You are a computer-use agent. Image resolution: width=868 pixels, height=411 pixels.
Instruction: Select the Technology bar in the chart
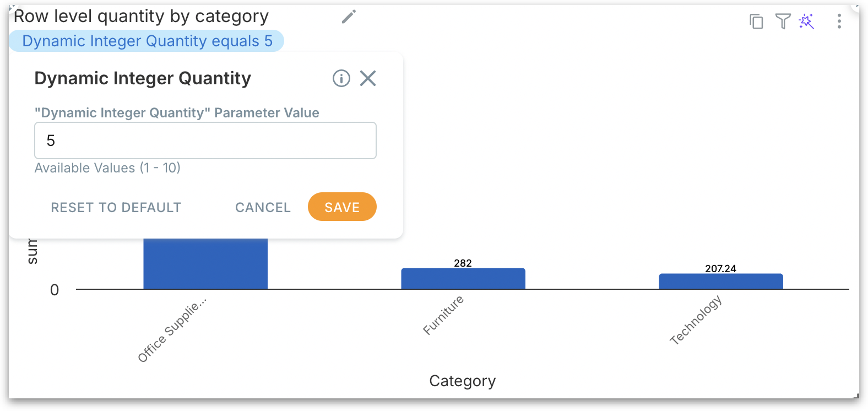coord(720,282)
